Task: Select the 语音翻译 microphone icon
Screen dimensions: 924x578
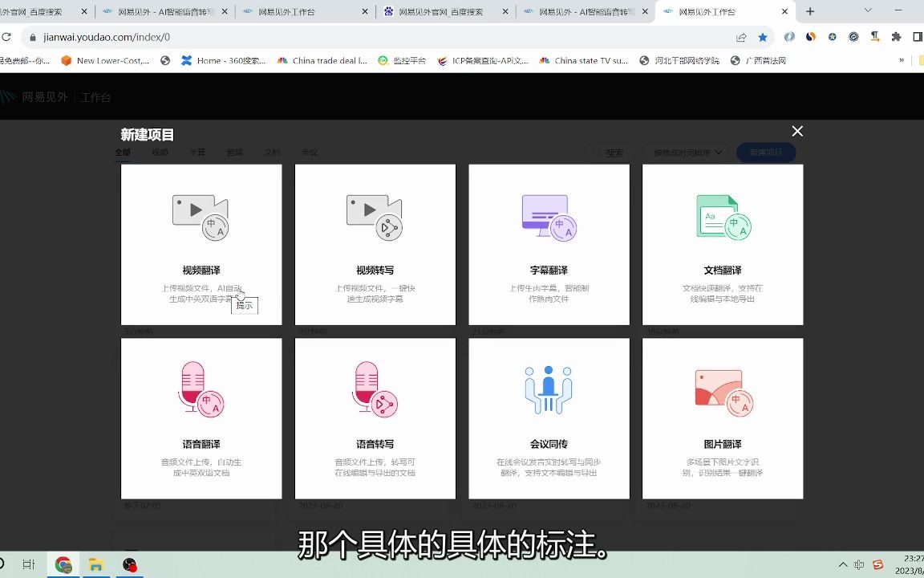Action: 201,389
